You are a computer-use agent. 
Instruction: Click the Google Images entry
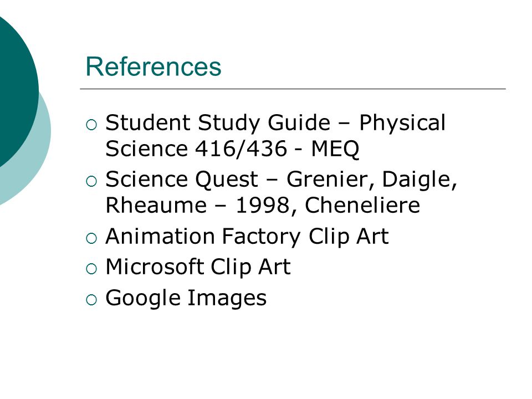tap(186, 298)
